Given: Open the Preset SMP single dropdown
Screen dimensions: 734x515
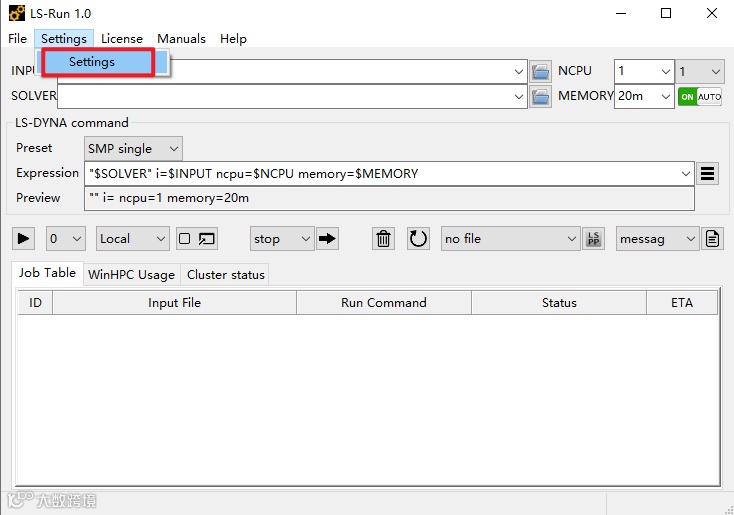Looking at the screenshot, I should tap(133, 149).
